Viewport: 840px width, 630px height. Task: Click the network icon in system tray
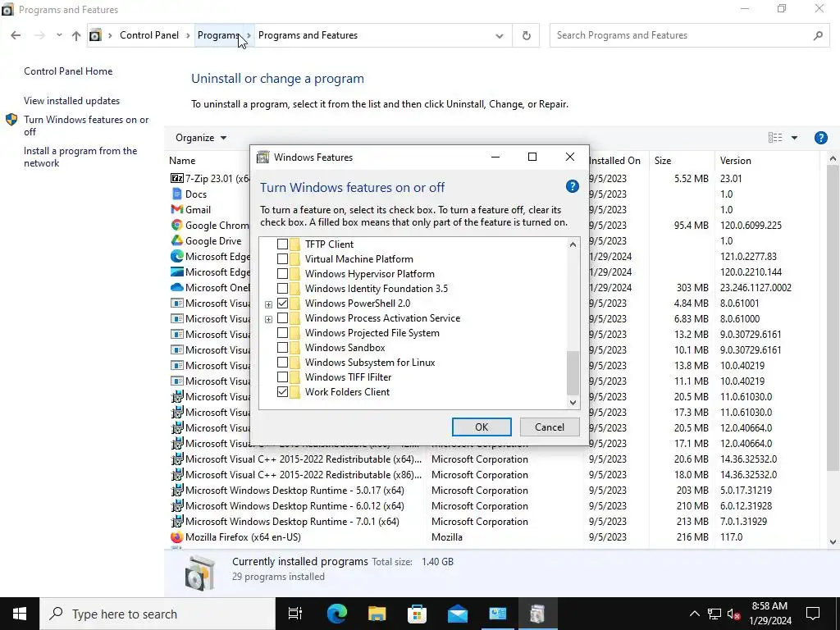pos(714,614)
